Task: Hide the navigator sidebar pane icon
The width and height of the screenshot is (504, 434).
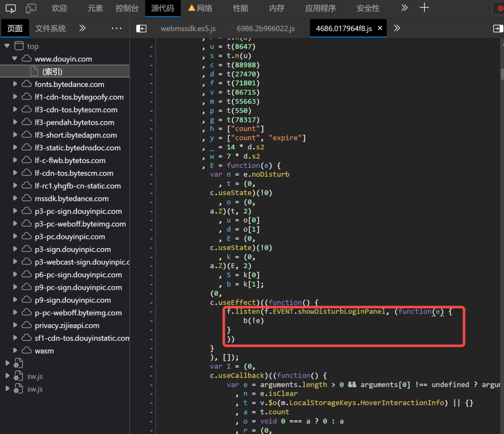Action: [x=141, y=28]
